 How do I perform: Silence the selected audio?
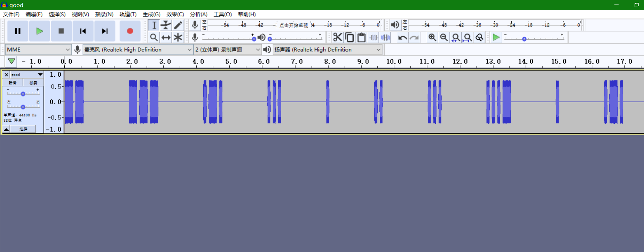coord(385,37)
